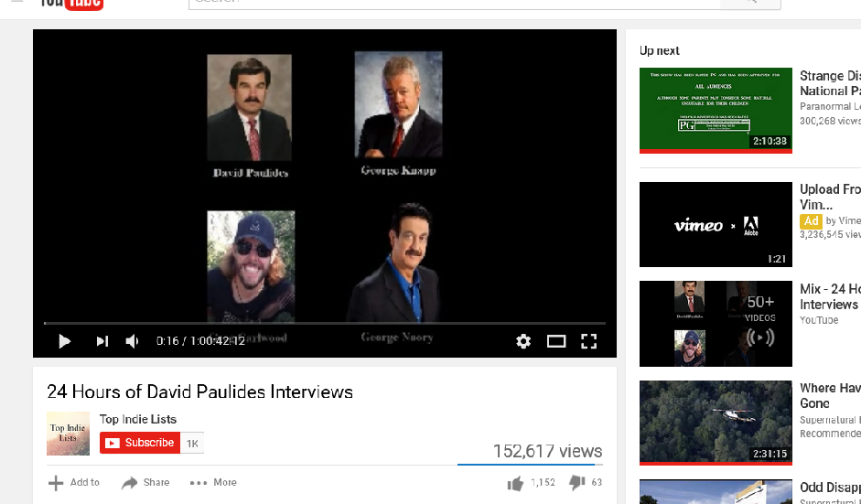Click the 63 dislikes count
861x504 pixels.
597,483
